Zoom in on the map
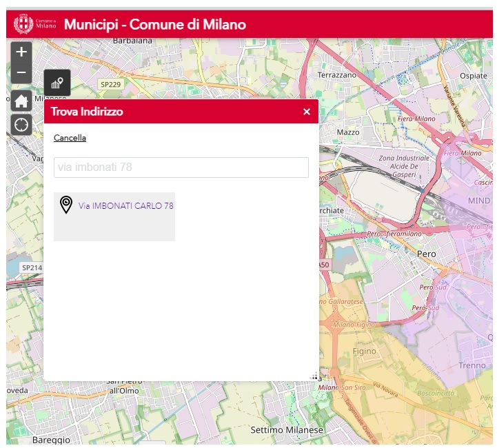497x448 pixels. click(x=21, y=52)
